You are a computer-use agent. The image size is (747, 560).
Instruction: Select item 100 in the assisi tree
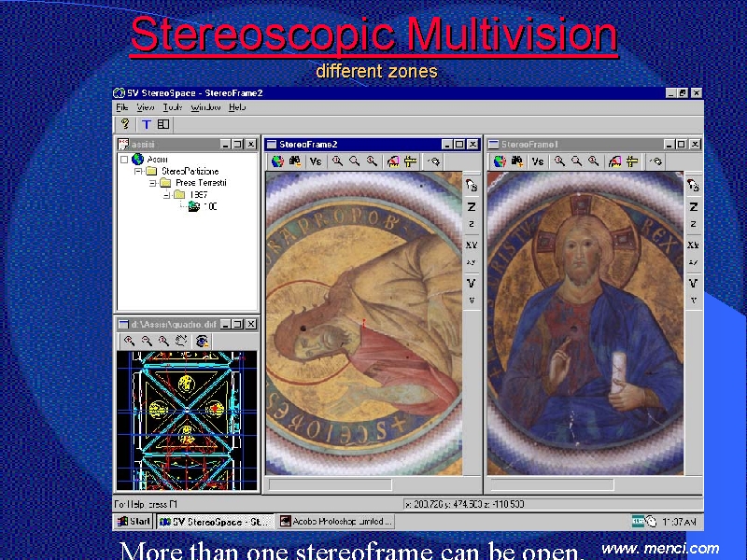click(x=210, y=206)
